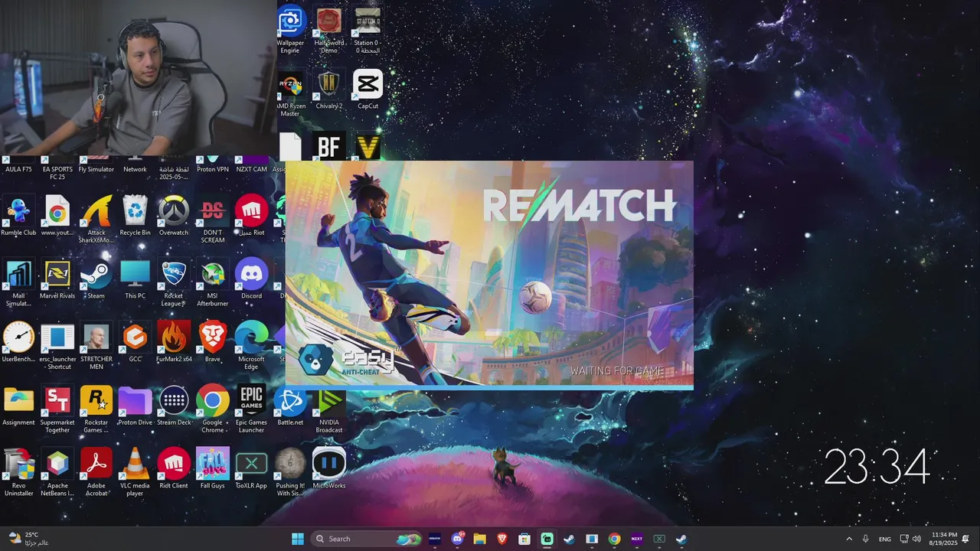Open the Windows Start menu
Screen dimensions: 980x551
coord(298,539)
